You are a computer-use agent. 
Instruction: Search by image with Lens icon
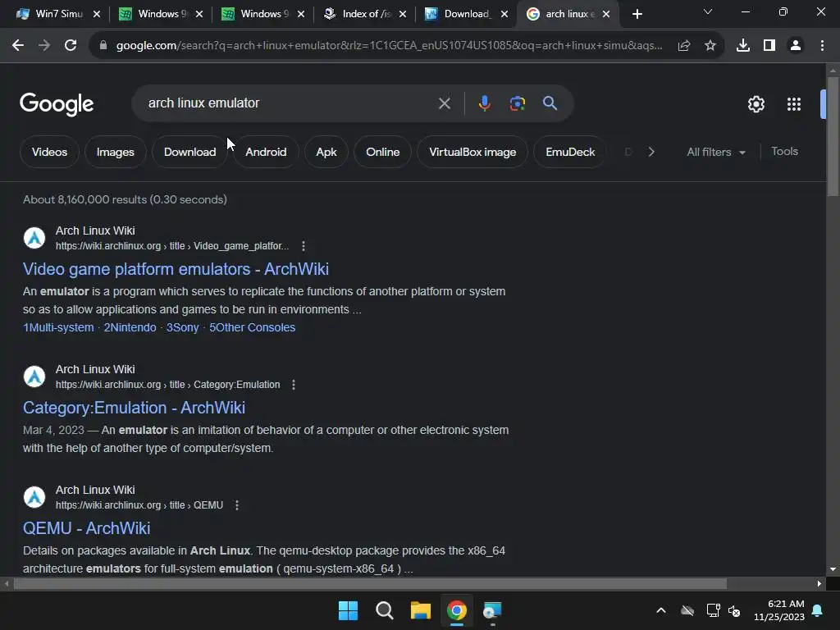[x=517, y=103]
